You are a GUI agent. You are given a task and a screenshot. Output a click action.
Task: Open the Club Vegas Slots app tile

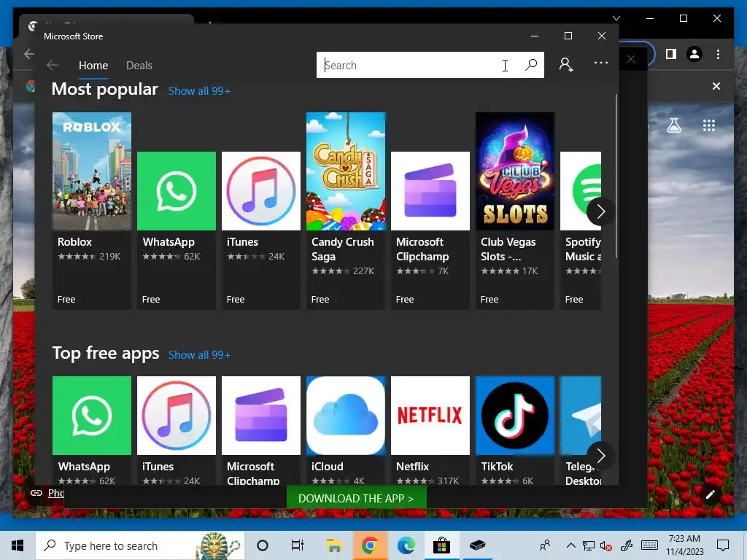pos(515,211)
